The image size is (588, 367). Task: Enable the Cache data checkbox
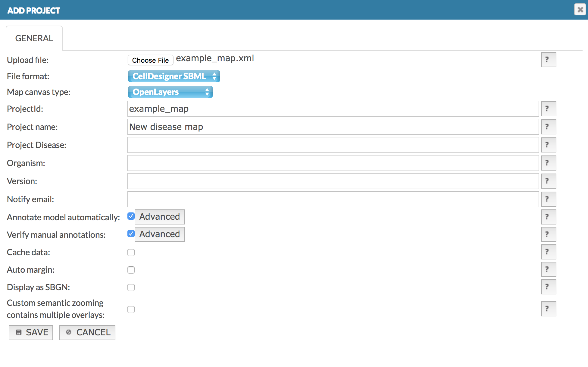point(131,253)
